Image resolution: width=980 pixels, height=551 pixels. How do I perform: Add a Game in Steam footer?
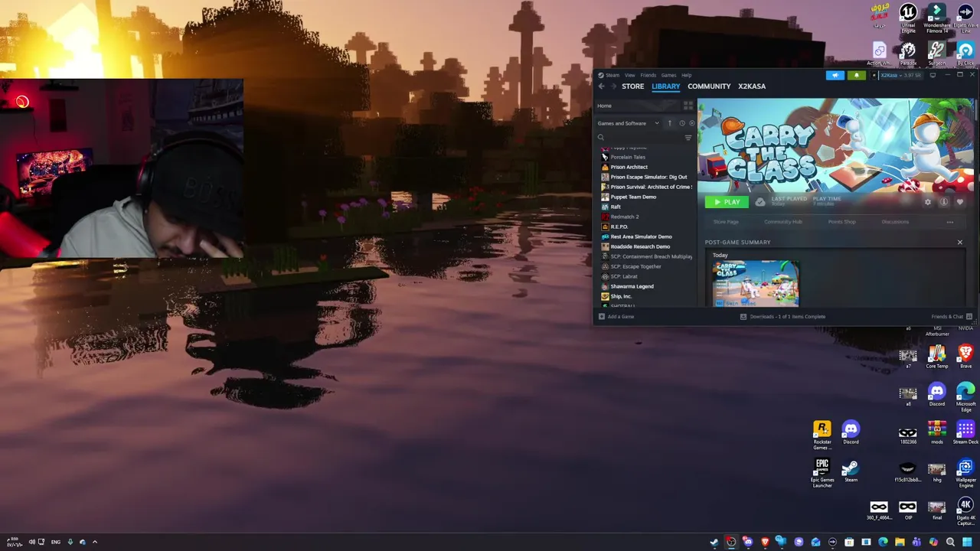(x=616, y=317)
